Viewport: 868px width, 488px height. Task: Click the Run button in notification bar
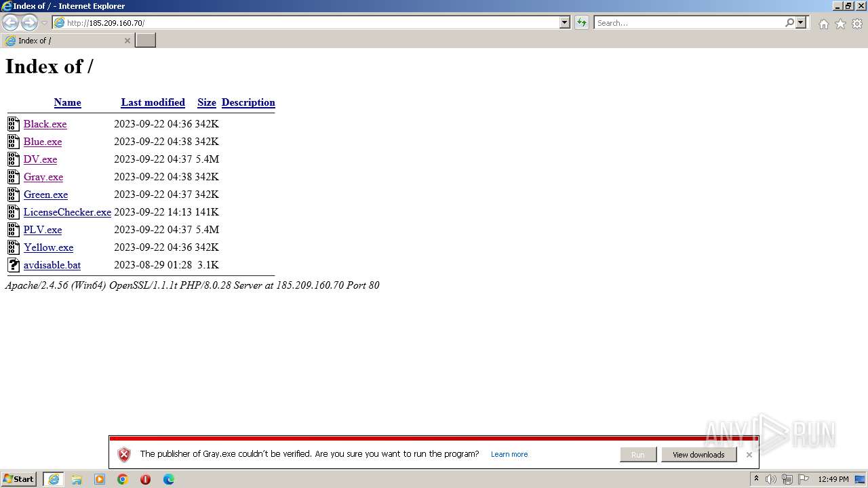click(x=638, y=455)
